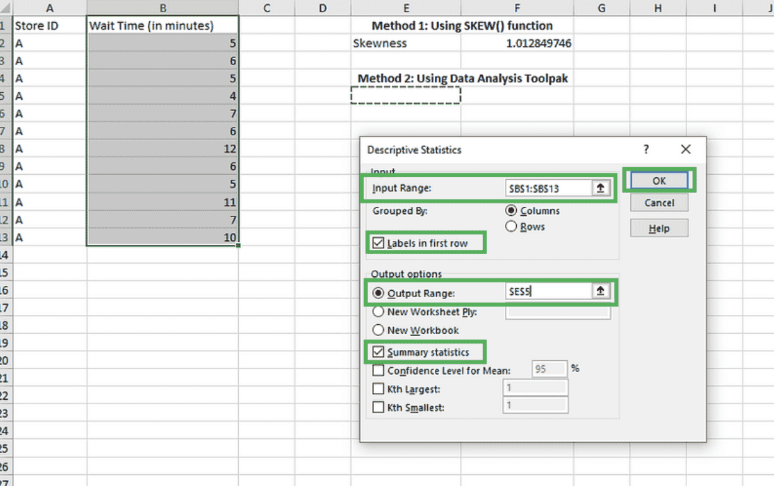
Task: Click inside the Input Range field
Action: click(548, 188)
